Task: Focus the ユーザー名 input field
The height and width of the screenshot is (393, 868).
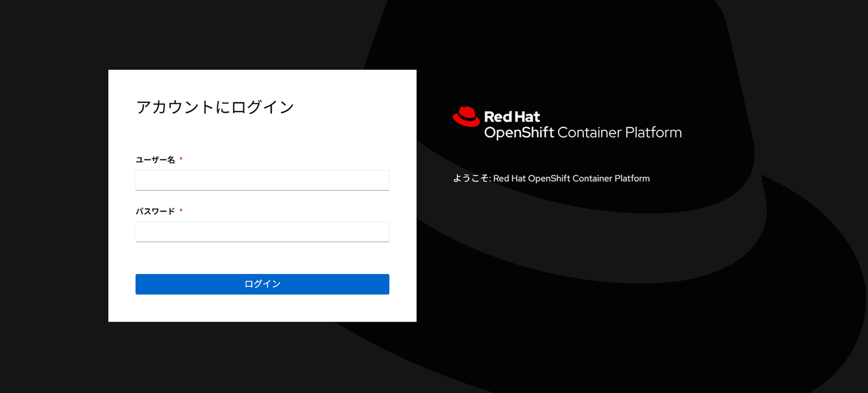Action: coord(262,181)
